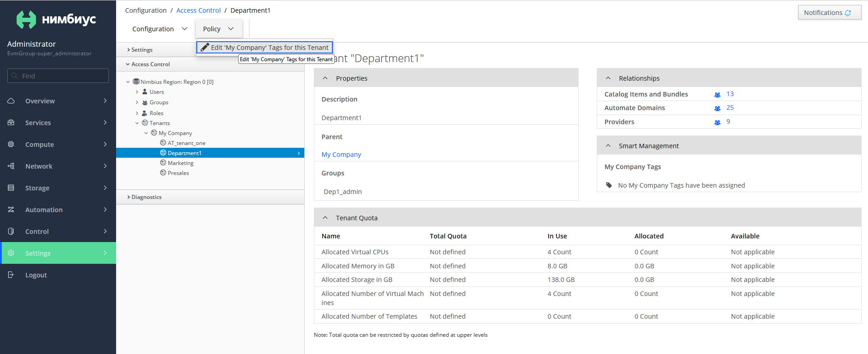Close the Policy dropdown menu
This screenshot has height=354, width=868.
[x=219, y=29]
